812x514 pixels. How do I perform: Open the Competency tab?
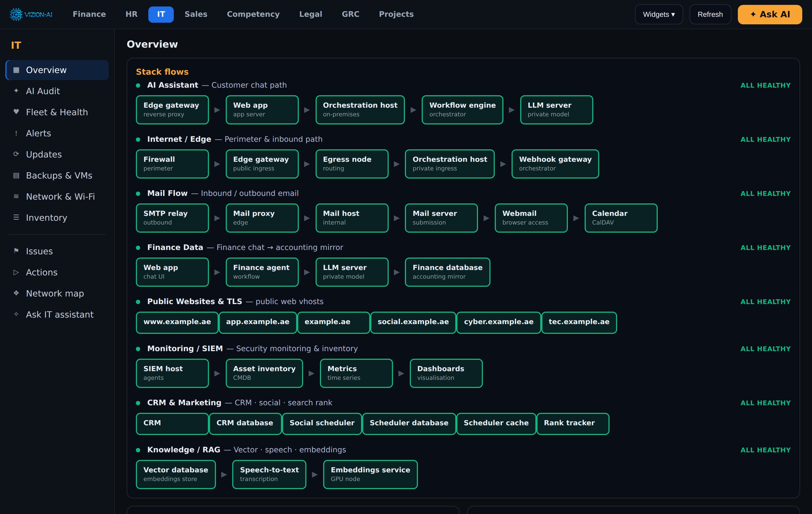pos(253,14)
